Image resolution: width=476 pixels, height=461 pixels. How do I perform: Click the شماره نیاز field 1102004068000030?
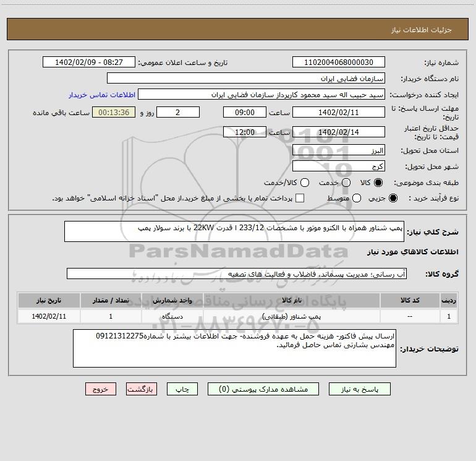[x=339, y=62]
